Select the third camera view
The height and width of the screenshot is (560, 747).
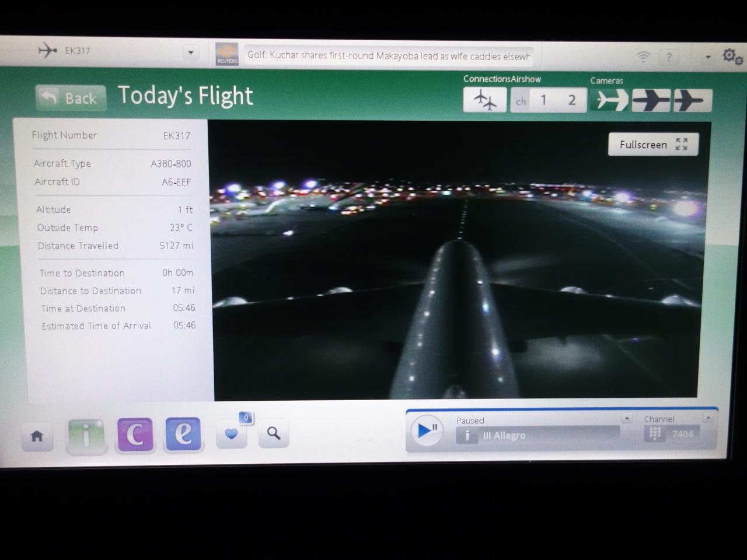(x=692, y=100)
